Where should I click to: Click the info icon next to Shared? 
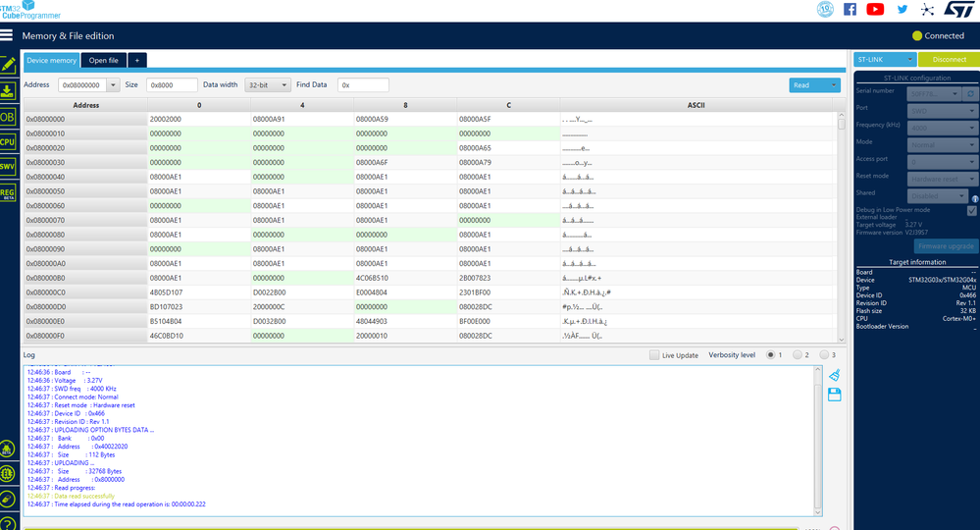pos(975,199)
